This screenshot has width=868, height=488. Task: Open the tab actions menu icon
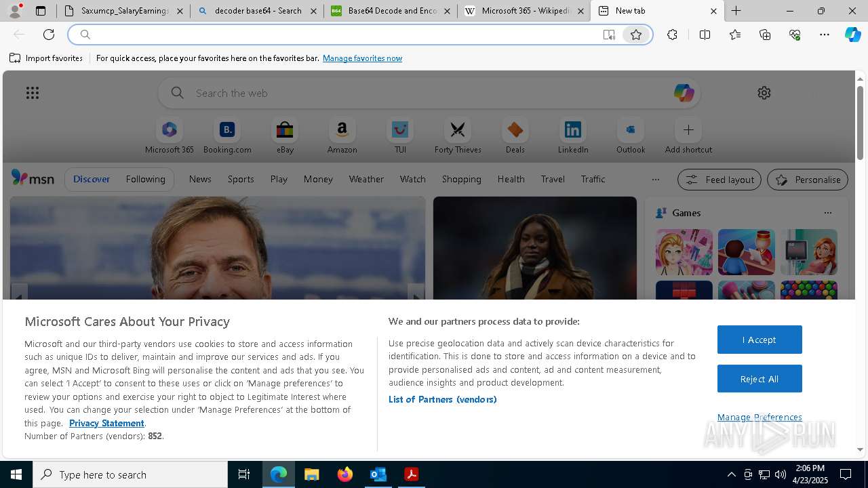pyautogui.click(x=41, y=11)
